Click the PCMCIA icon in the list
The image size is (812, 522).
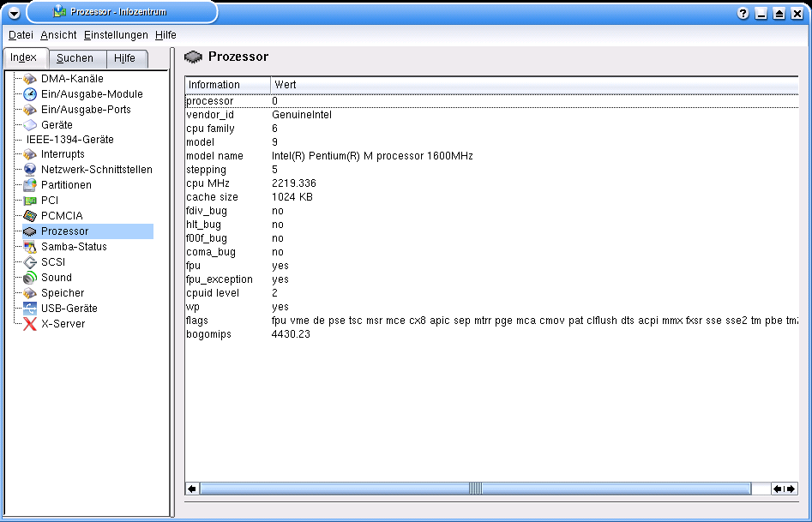(x=30, y=216)
